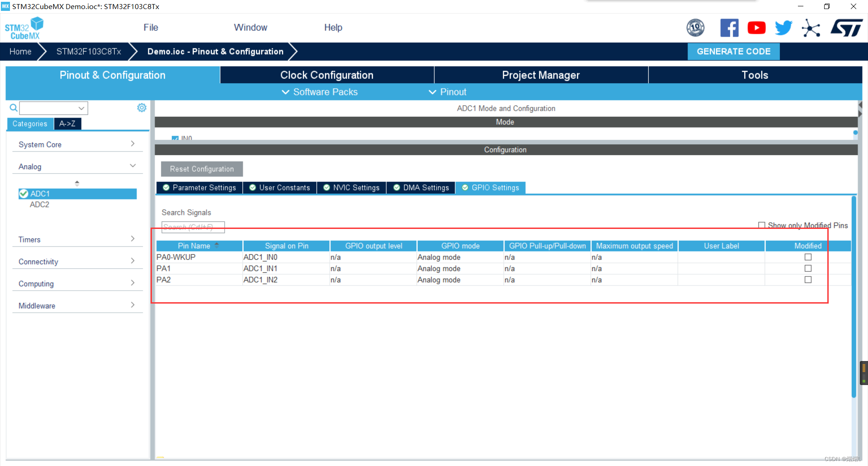The width and height of the screenshot is (868, 466).
Task: Switch to Clock Configuration tab
Action: point(327,75)
